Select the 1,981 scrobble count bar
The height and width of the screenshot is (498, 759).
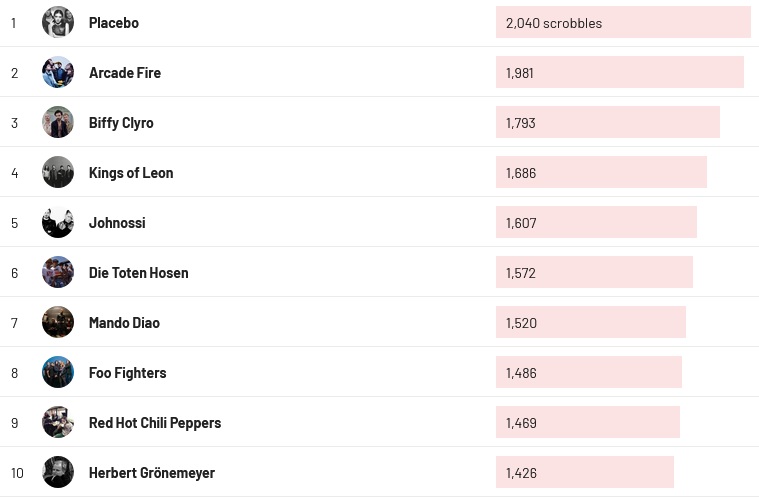coord(619,72)
